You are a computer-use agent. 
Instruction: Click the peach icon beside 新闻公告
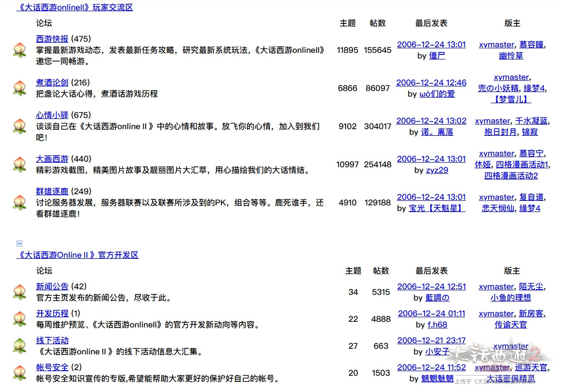click(x=19, y=292)
